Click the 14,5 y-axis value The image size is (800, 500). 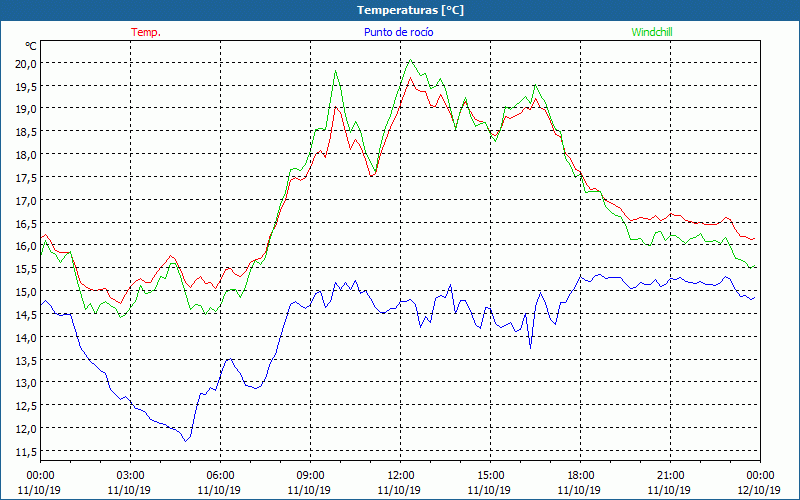click(x=27, y=314)
